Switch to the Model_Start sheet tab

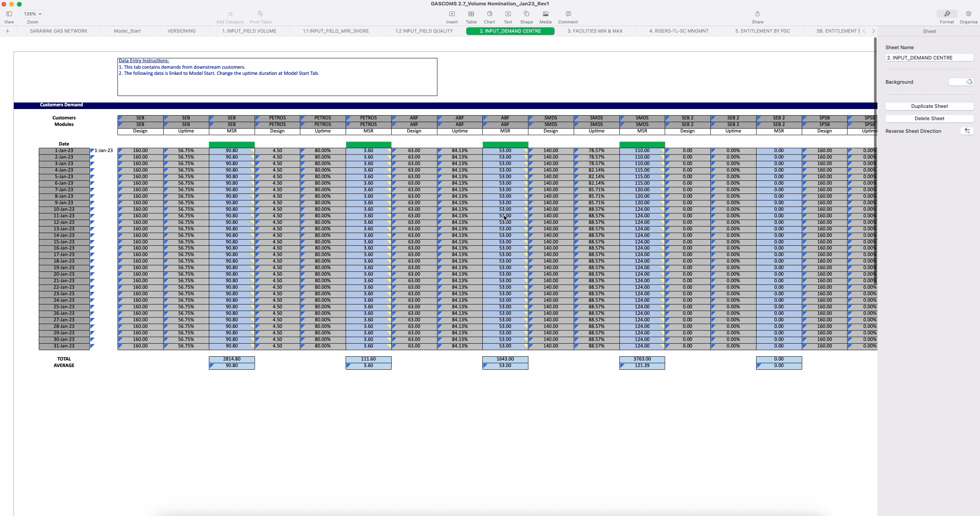[127, 31]
